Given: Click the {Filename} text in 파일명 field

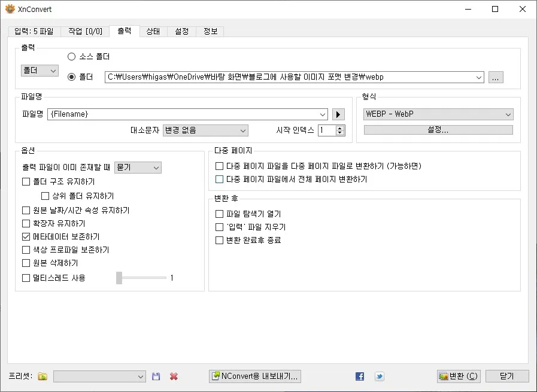Looking at the screenshot, I should pyautogui.click(x=69, y=114).
